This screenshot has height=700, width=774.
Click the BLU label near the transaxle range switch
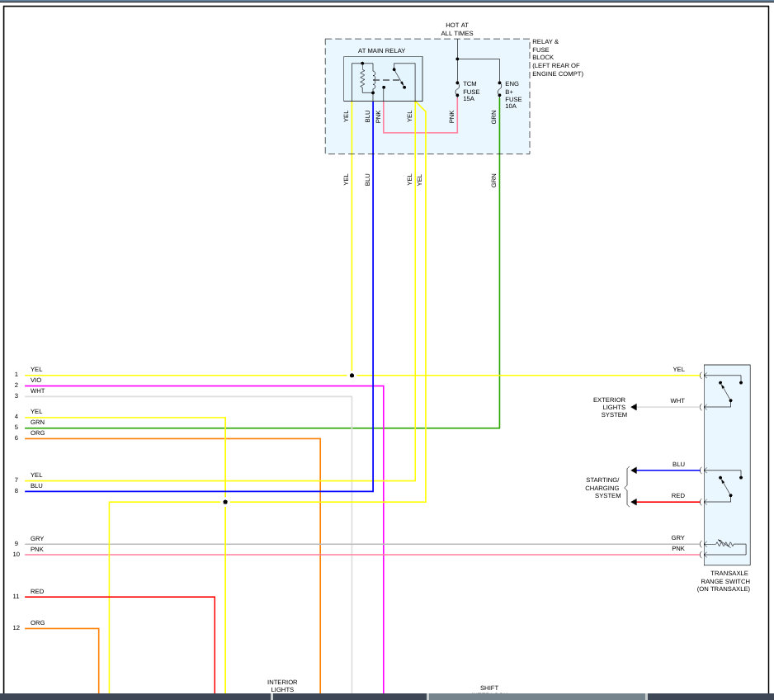click(x=678, y=464)
